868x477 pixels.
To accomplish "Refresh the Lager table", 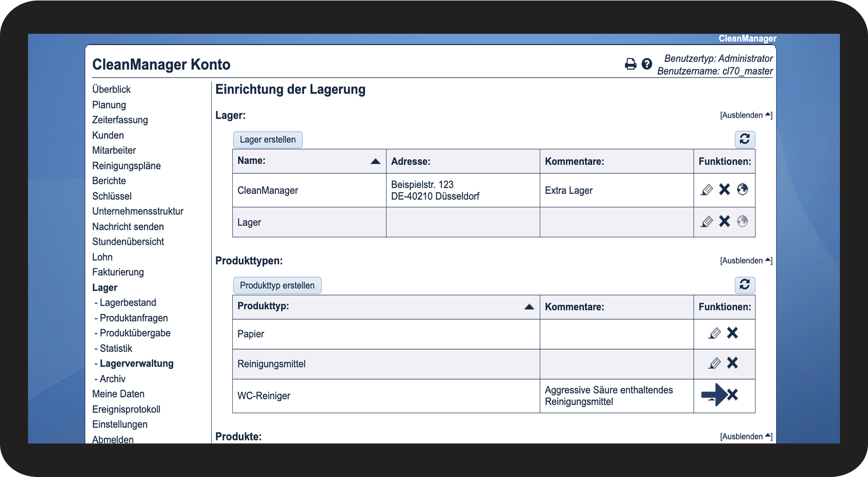I will pyautogui.click(x=745, y=140).
